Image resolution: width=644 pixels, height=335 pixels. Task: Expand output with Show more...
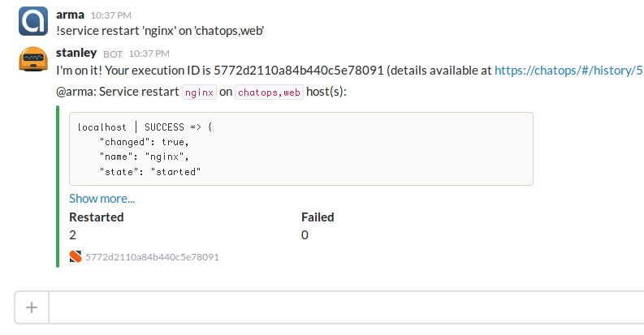(x=102, y=199)
